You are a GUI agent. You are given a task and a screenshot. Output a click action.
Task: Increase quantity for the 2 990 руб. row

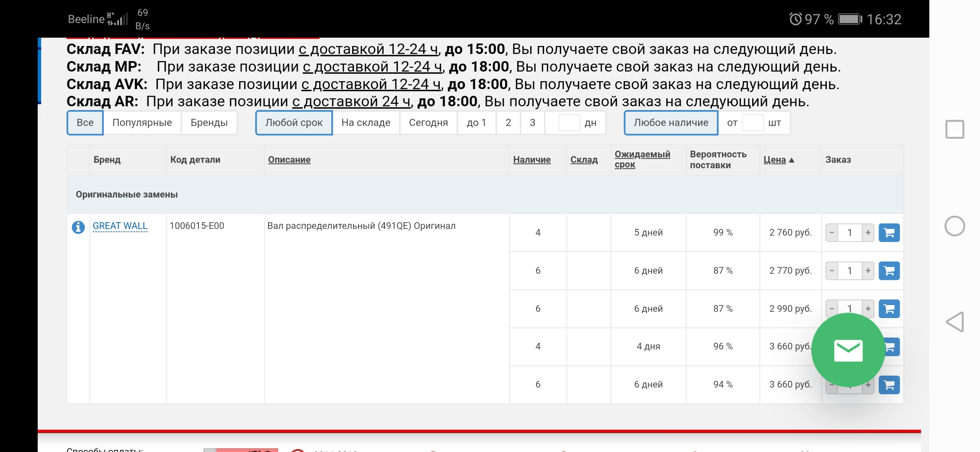click(868, 309)
